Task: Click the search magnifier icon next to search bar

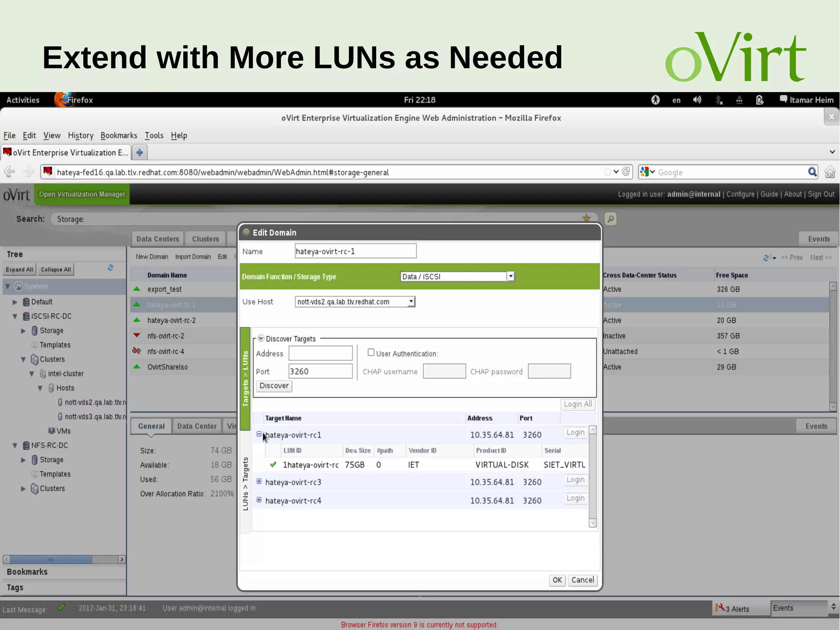Action: point(610,219)
